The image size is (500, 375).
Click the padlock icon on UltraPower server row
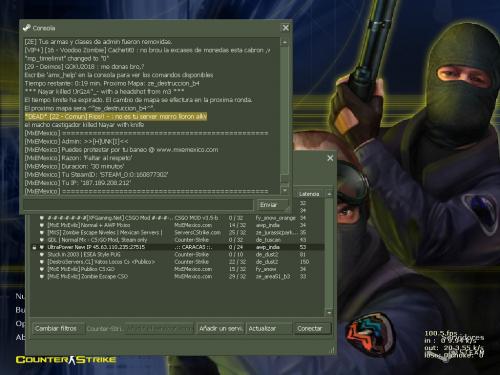(34, 247)
